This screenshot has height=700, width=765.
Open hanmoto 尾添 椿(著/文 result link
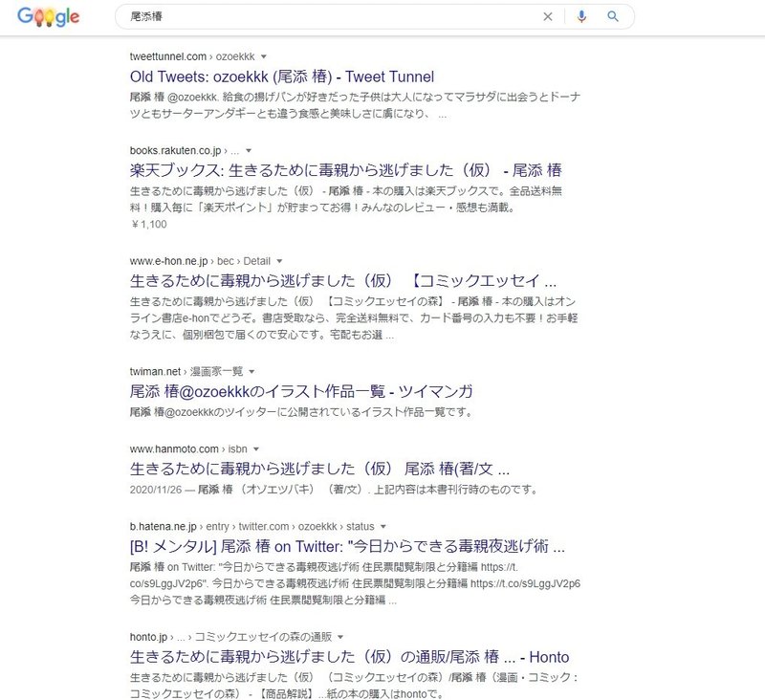point(319,470)
